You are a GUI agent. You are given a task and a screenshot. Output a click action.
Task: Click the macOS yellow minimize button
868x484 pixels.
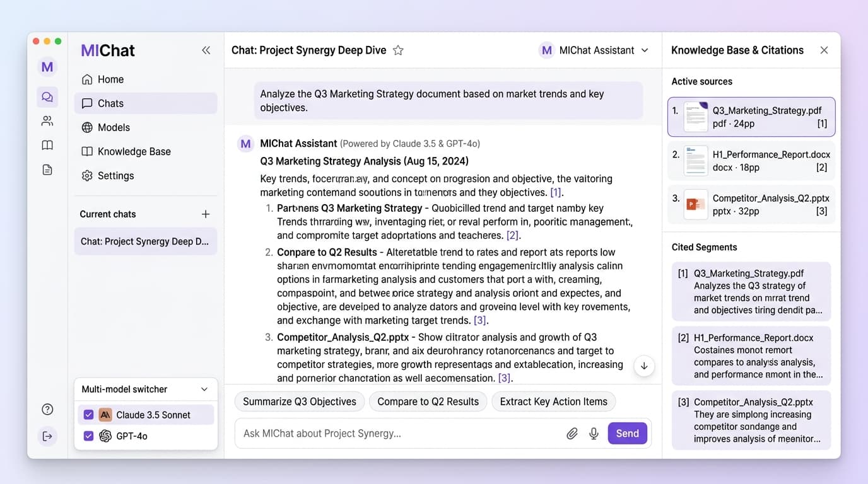[47, 41]
